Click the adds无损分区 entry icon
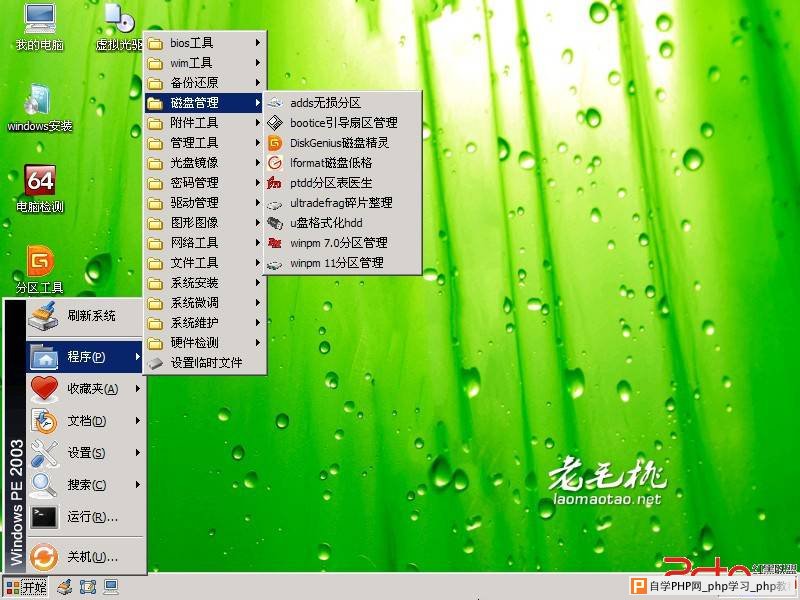Screen dimensions: 800x600 coord(275,103)
